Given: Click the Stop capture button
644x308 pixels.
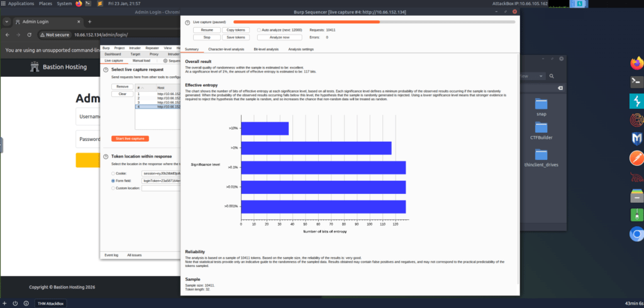Looking at the screenshot, I should pyautogui.click(x=207, y=37).
